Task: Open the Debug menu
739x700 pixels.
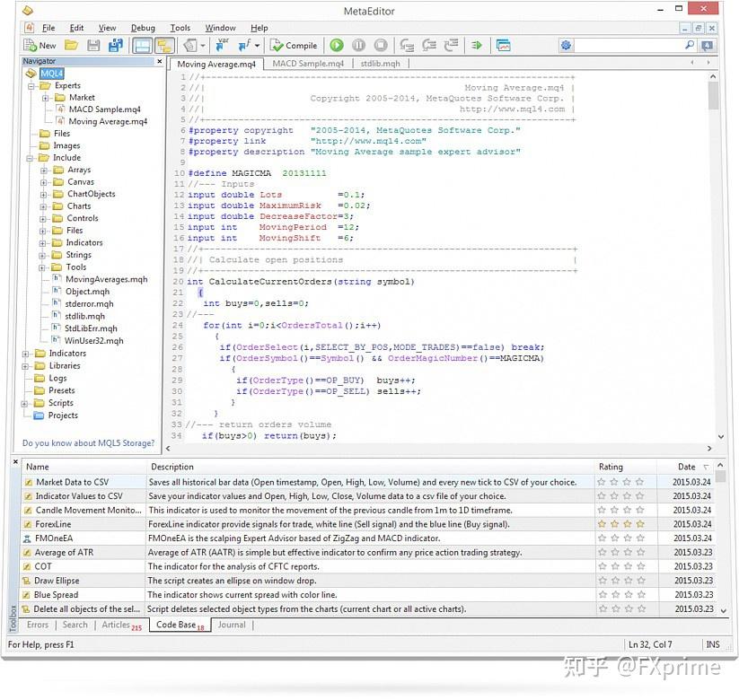Action: click(143, 28)
